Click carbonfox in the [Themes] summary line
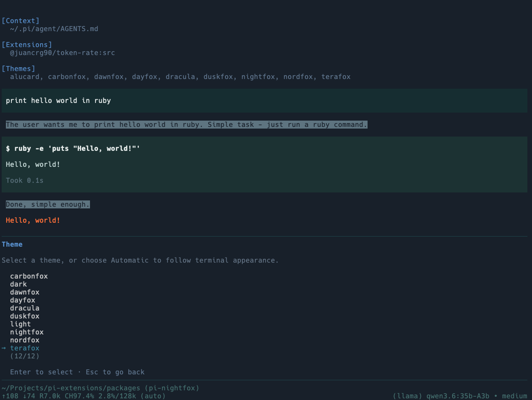This screenshot has height=400, width=532. 67,76
